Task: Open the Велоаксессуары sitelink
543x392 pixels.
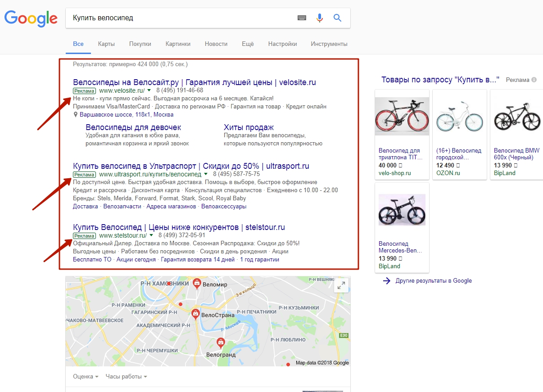Action: (224, 207)
